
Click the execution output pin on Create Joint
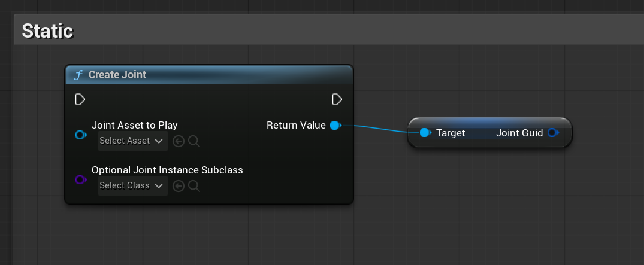(337, 99)
